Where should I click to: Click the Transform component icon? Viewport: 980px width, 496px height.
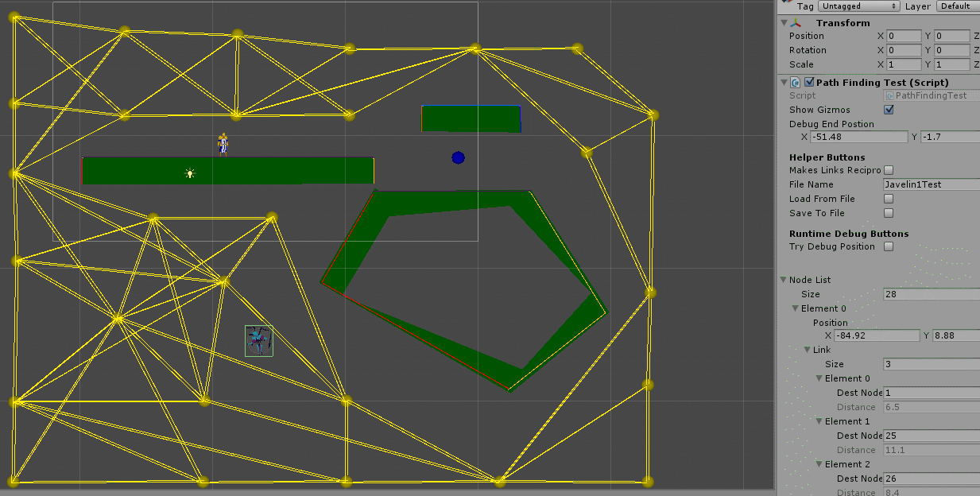pos(796,23)
